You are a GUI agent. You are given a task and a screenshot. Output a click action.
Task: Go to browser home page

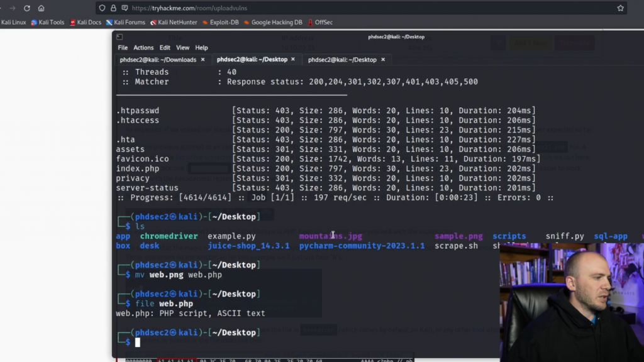(41, 8)
